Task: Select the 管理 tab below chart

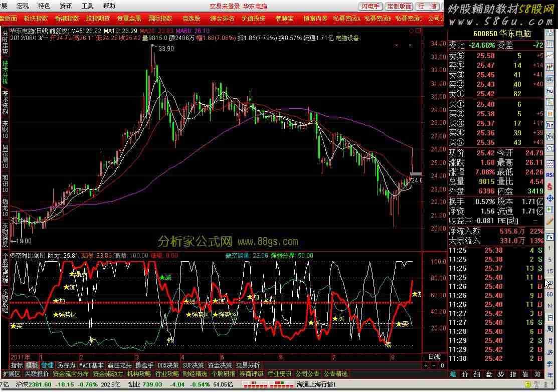Action: pos(47,365)
